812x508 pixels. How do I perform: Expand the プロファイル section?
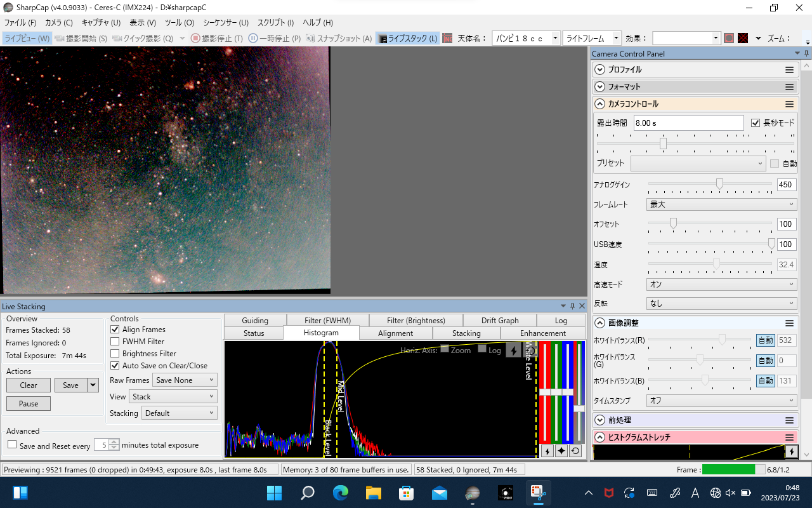pos(600,70)
